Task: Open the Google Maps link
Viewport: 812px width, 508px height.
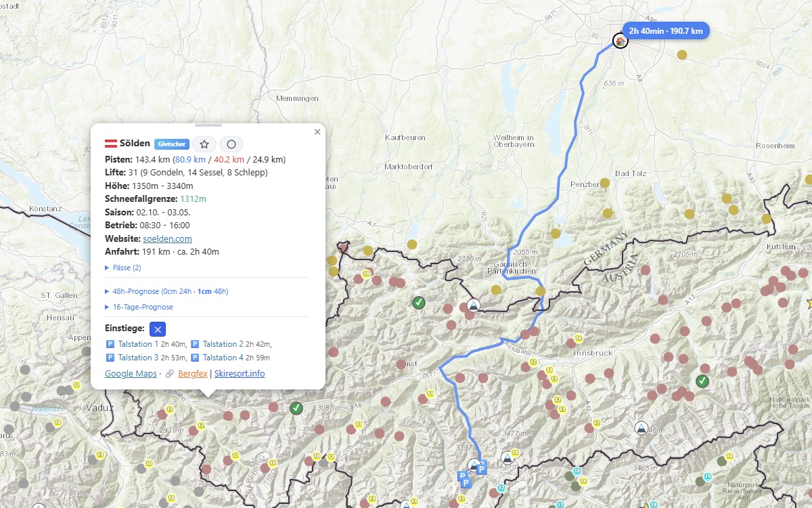Action: [130, 374]
